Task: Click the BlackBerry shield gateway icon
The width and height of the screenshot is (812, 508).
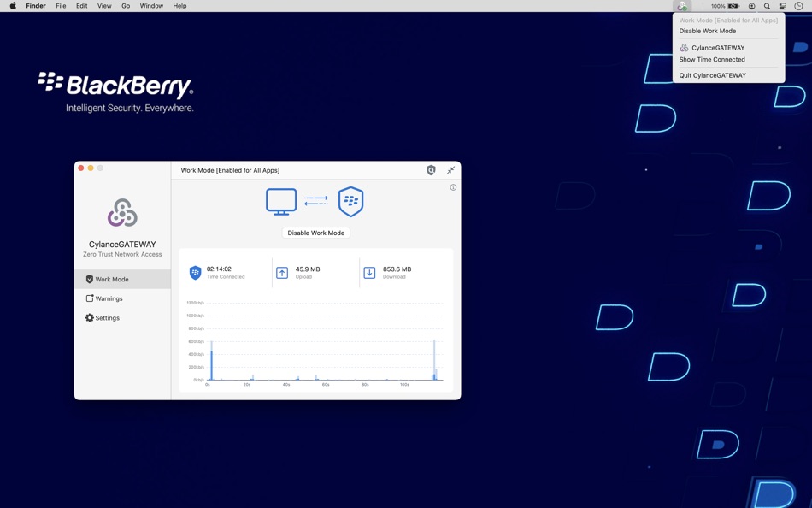Action: point(350,201)
